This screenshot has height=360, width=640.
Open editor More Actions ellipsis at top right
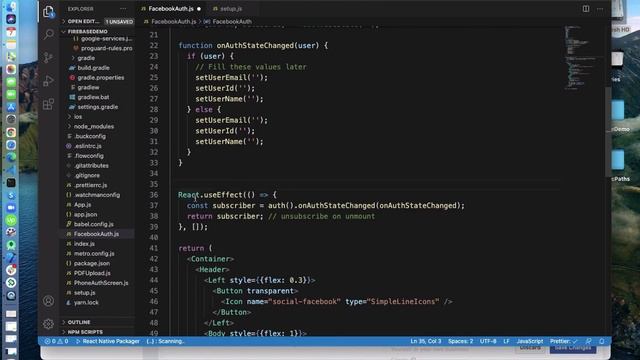pos(600,9)
